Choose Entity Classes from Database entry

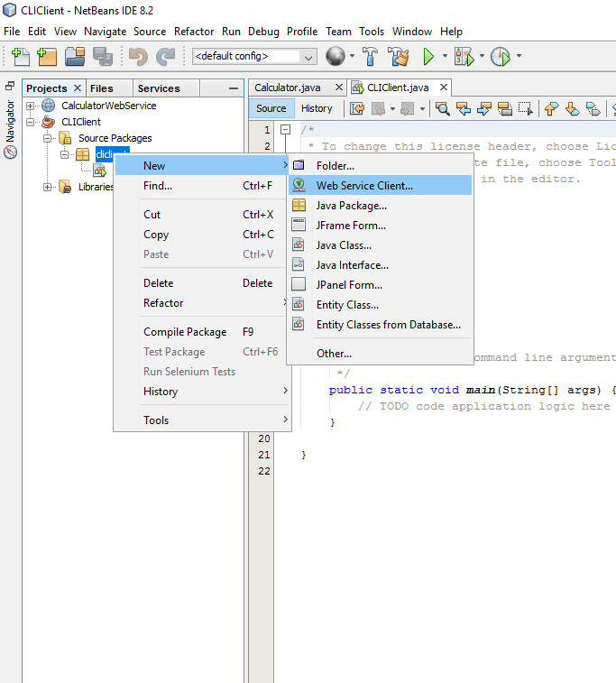point(380,325)
